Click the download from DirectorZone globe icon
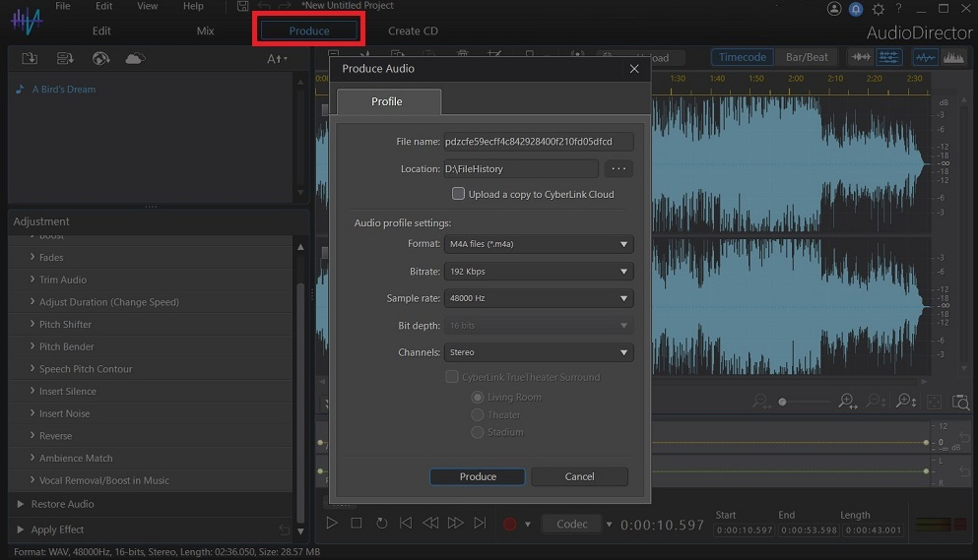Viewport: 978px width, 560px height. 100,59
